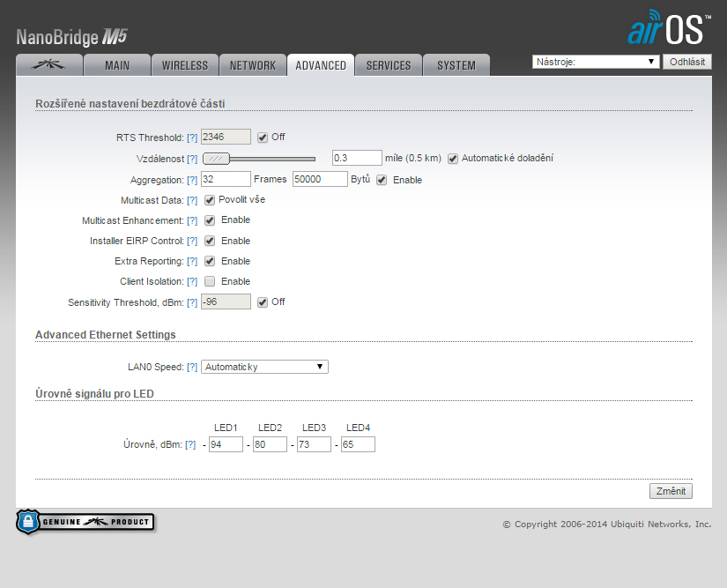727x588 pixels.
Task: Toggle Sensitivity Threshold Off checkbox
Action: point(263,302)
